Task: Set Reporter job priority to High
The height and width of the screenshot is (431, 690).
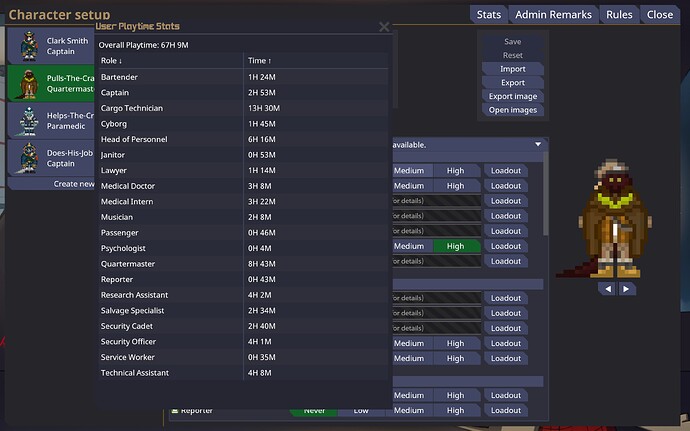Action: coord(455,410)
